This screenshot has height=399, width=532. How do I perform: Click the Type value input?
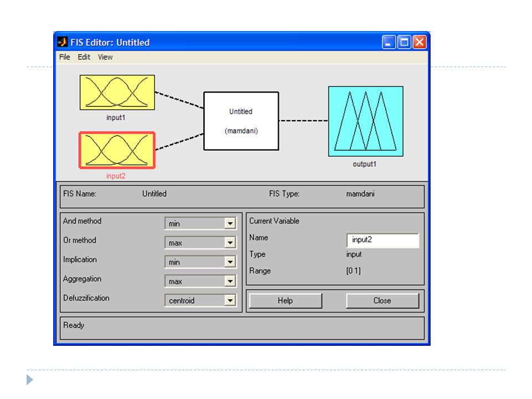point(354,254)
